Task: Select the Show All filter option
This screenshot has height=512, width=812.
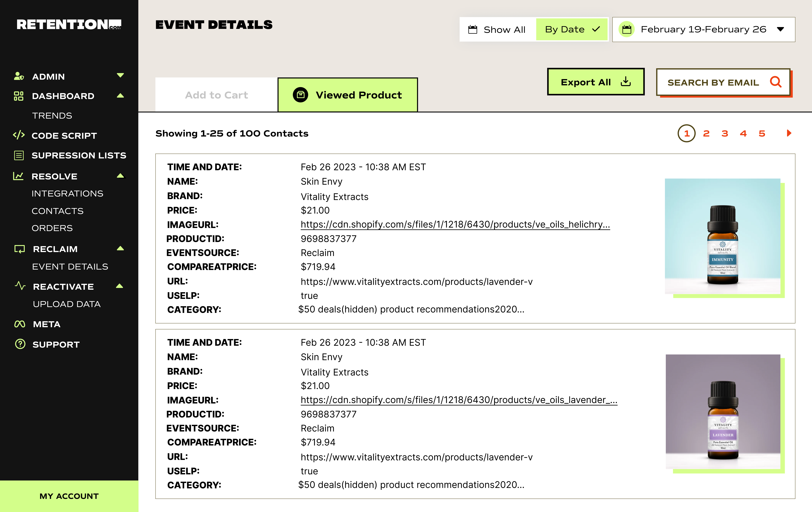Action: (497, 30)
